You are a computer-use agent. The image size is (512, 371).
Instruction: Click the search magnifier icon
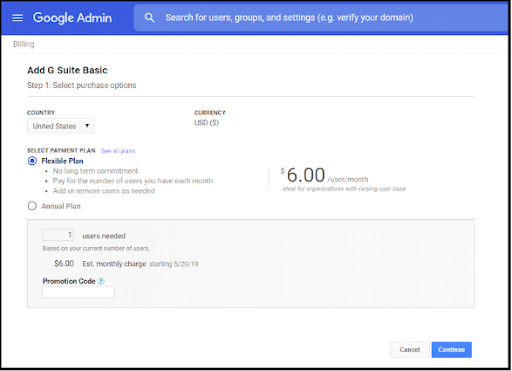150,18
